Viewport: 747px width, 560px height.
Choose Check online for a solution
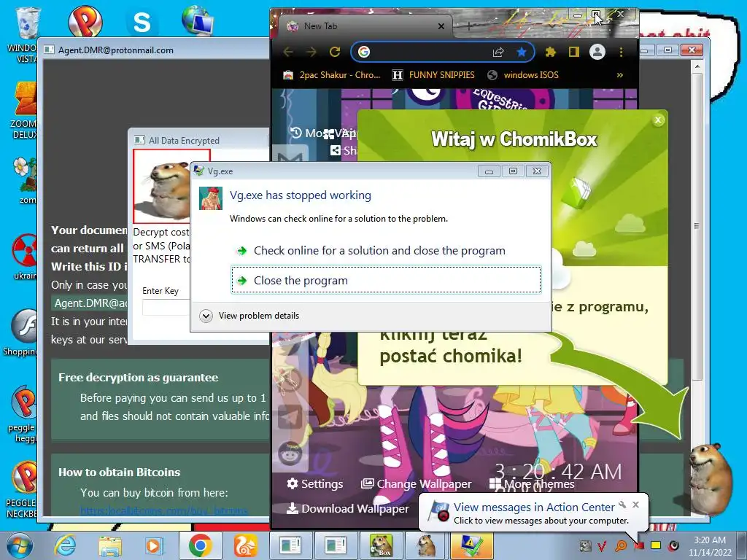(379, 251)
